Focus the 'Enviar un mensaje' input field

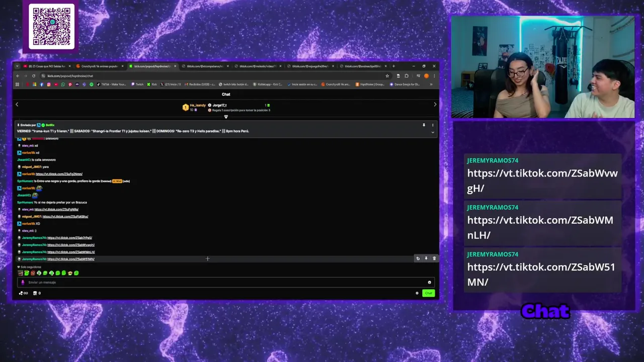225,282
